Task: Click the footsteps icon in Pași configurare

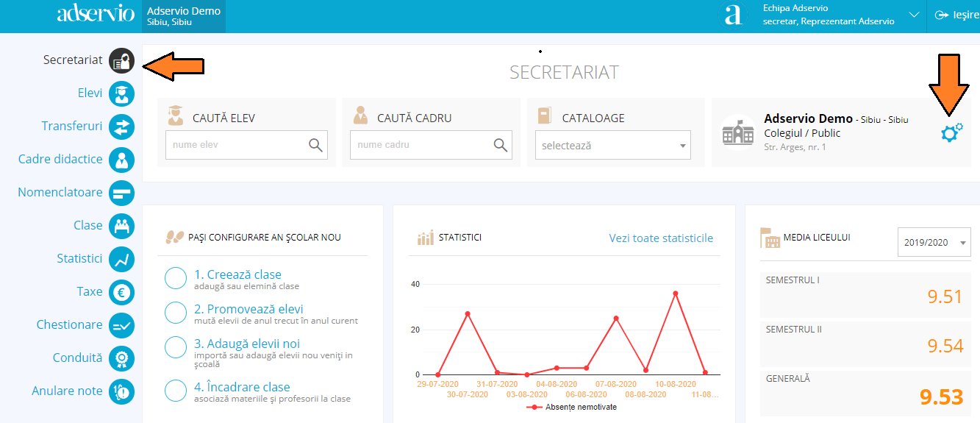Action: (175, 237)
